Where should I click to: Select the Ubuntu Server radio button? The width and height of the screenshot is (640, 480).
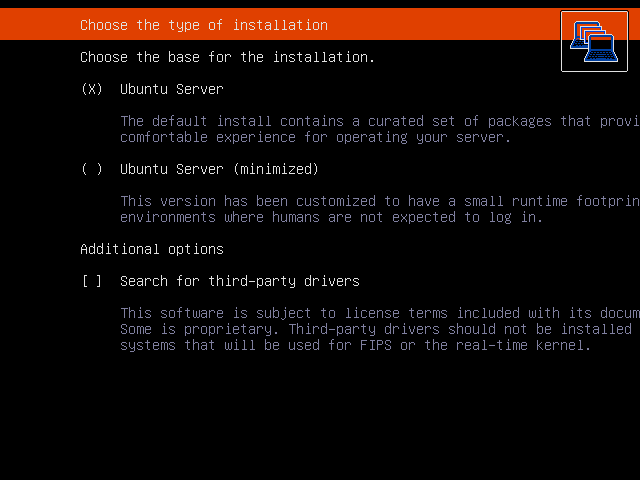coord(92,89)
